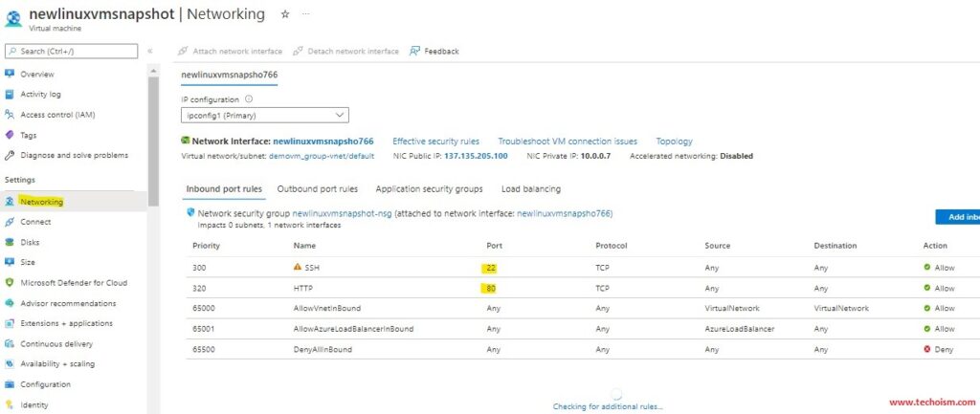Screen dimensions: 980x414
Task: Click priority 65500 in the rules table
Action: tap(204, 349)
